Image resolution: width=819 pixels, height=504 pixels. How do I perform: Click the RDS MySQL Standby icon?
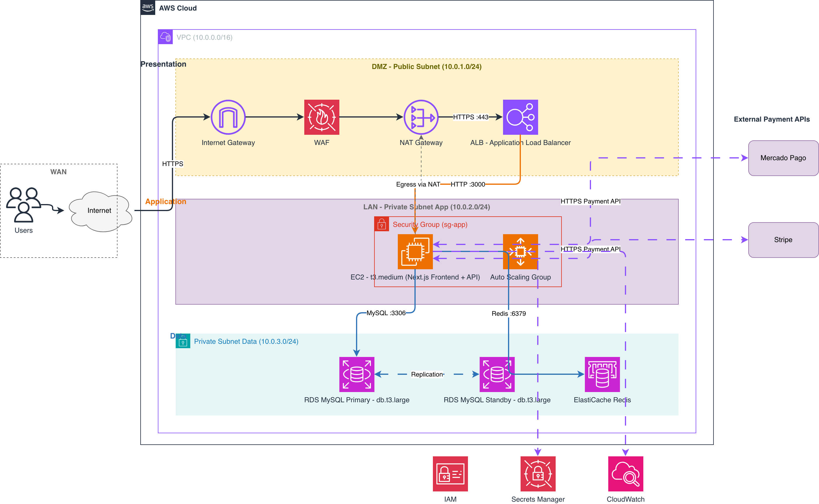[x=497, y=374]
